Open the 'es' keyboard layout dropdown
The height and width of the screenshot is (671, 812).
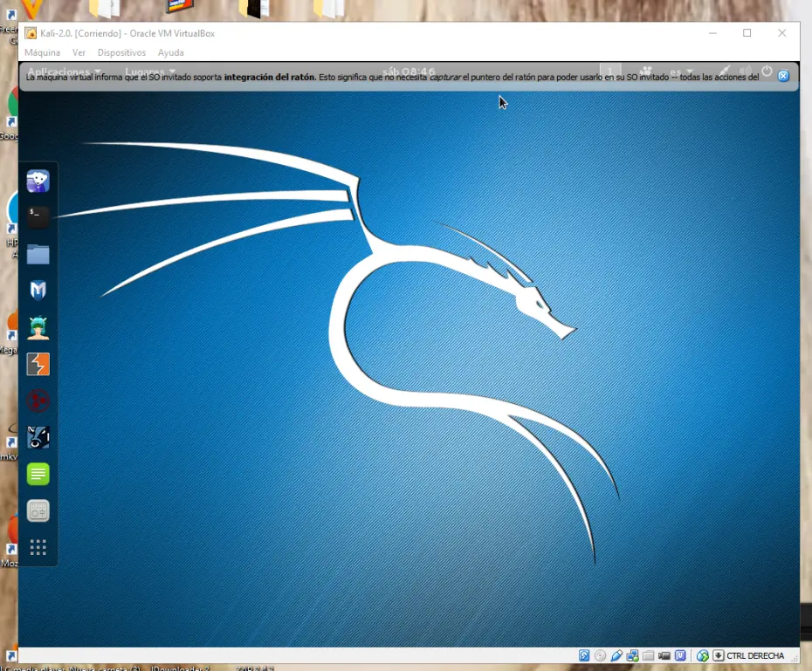[680, 72]
